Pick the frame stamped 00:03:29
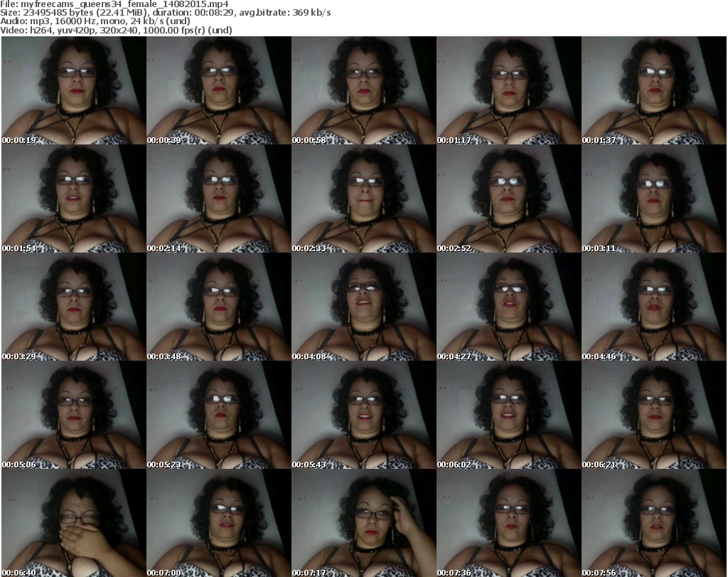Viewport: 728px width, 577px height. pos(74,307)
